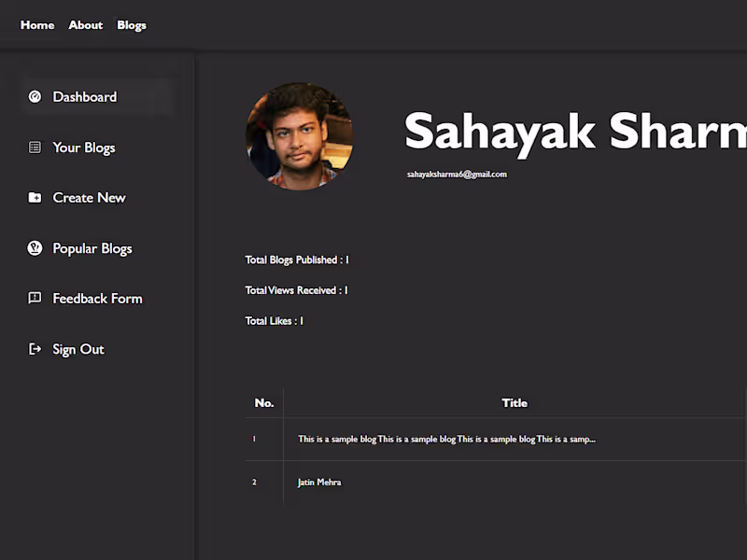Go to the About page
The width and height of the screenshot is (747, 560).
86,25
